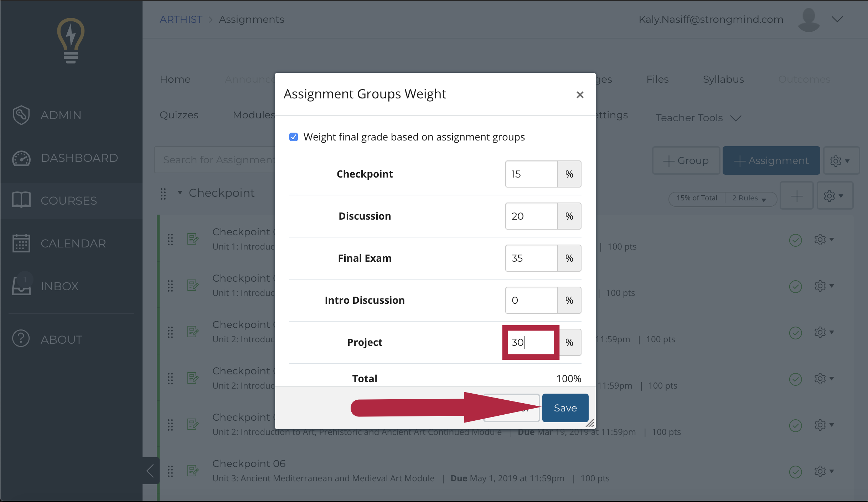Uncheck Weight final grade based on assignment groups
This screenshot has height=502, width=868.
click(294, 137)
